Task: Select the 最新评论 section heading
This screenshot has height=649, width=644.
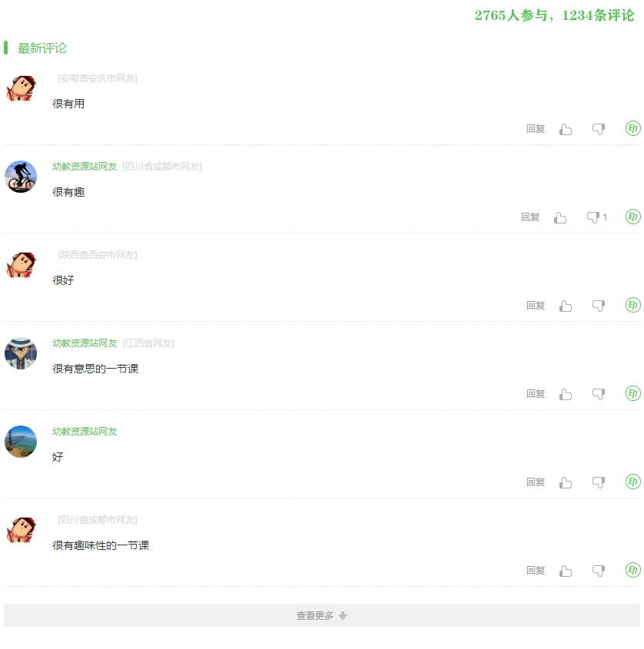Action: pyautogui.click(x=41, y=48)
